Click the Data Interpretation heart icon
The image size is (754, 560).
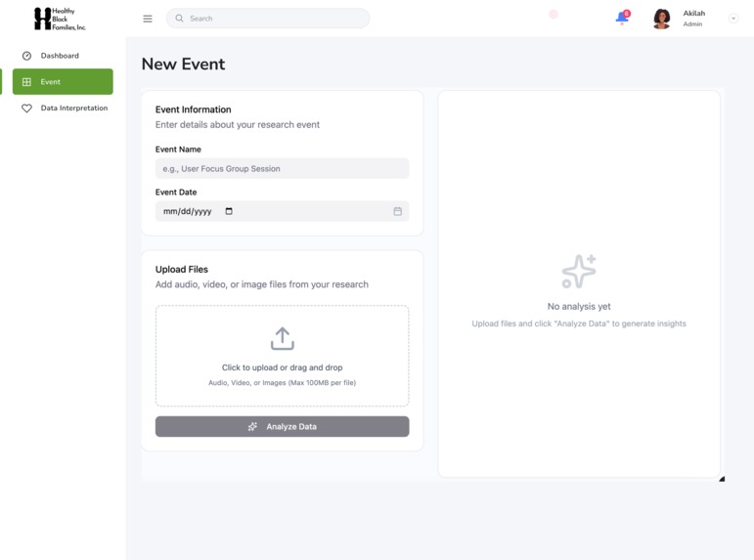click(x=27, y=108)
